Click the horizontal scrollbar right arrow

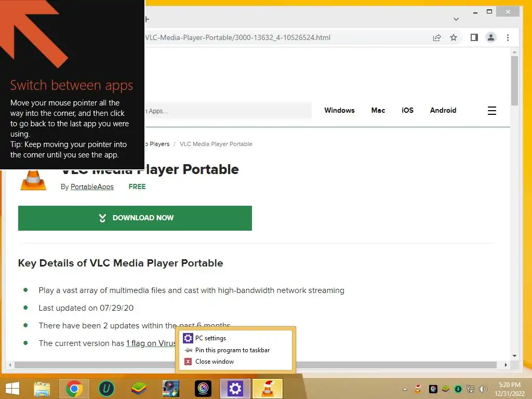(506, 365)
